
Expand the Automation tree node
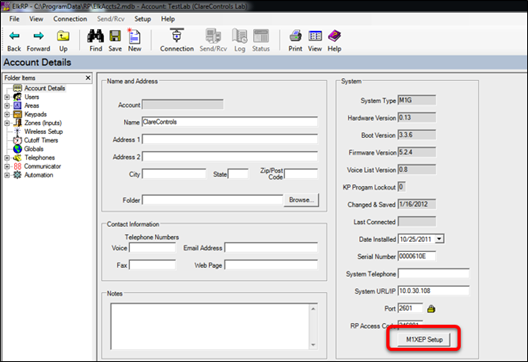7,175
